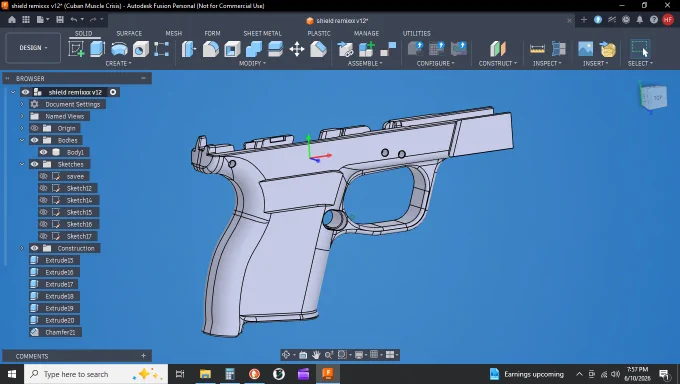Show Sketch14 using its eye icon
Viewport: 680px width, 384px height.
tap(43, 200)
